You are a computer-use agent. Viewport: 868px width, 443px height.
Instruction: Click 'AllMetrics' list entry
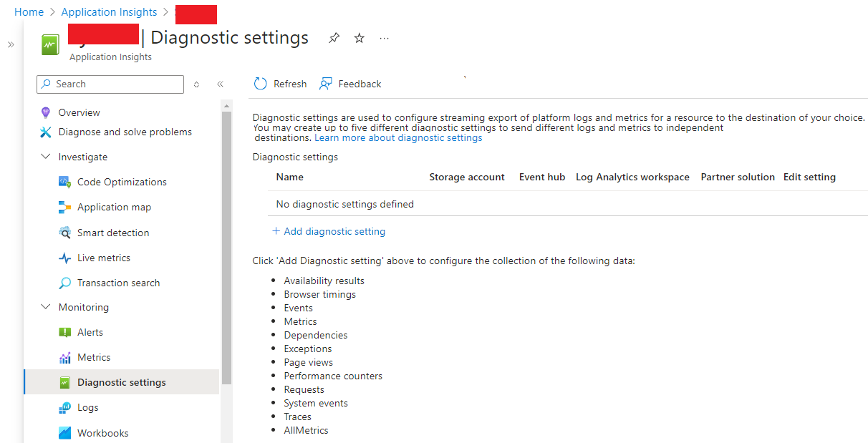click(x=307, y=430)
